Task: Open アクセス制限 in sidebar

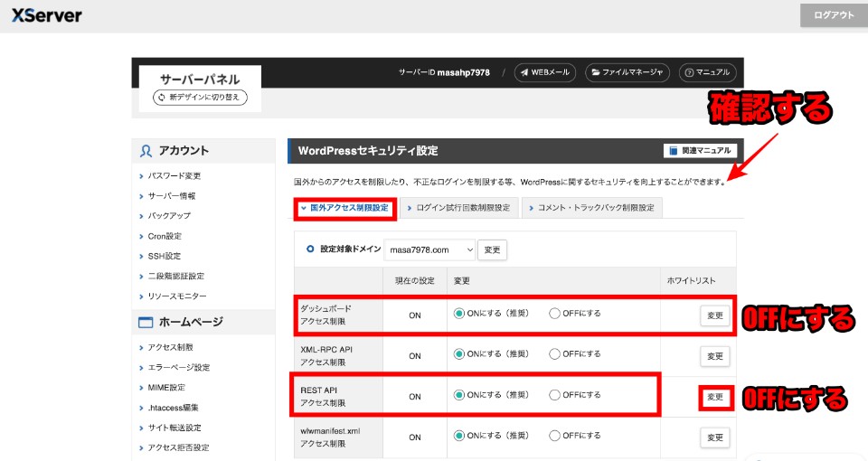Action: click(x=170, y=347)
